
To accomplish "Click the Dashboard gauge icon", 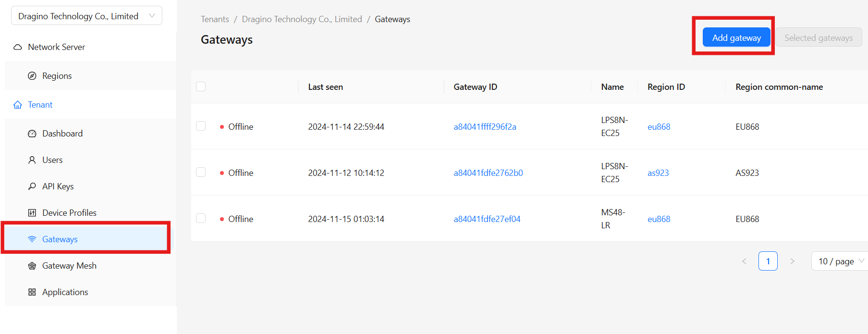I will pyautogui.click(x=32, y=134).
